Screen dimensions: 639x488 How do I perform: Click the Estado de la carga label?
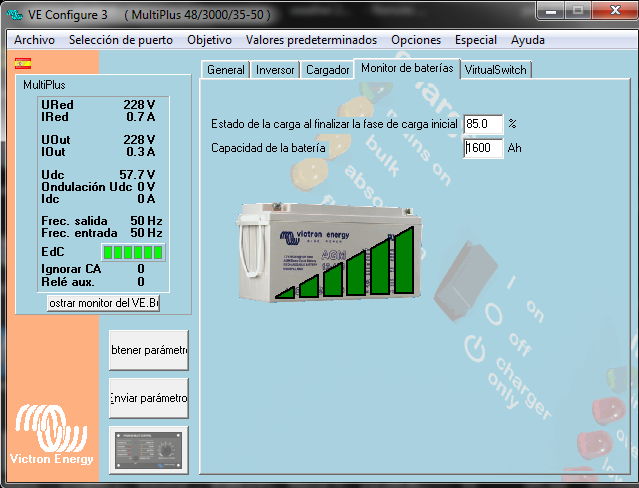[334, 124]
